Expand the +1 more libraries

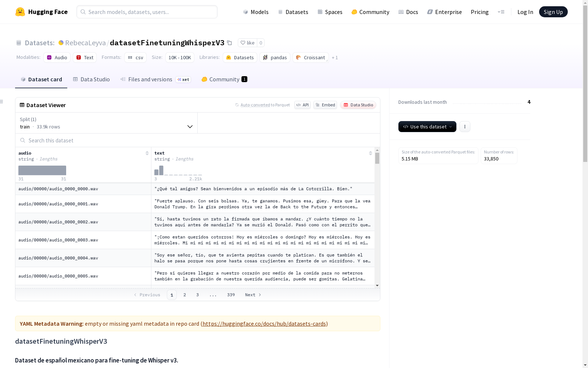(x=335, y=57)
